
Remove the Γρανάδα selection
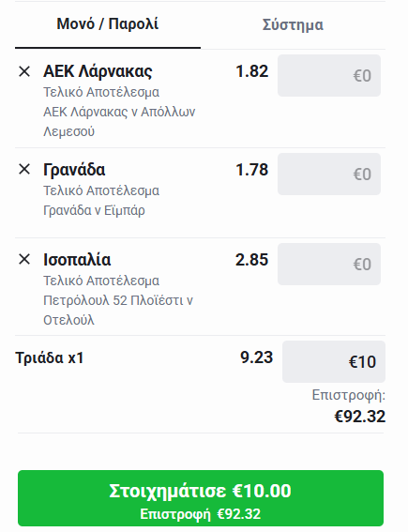coord(24,169)
